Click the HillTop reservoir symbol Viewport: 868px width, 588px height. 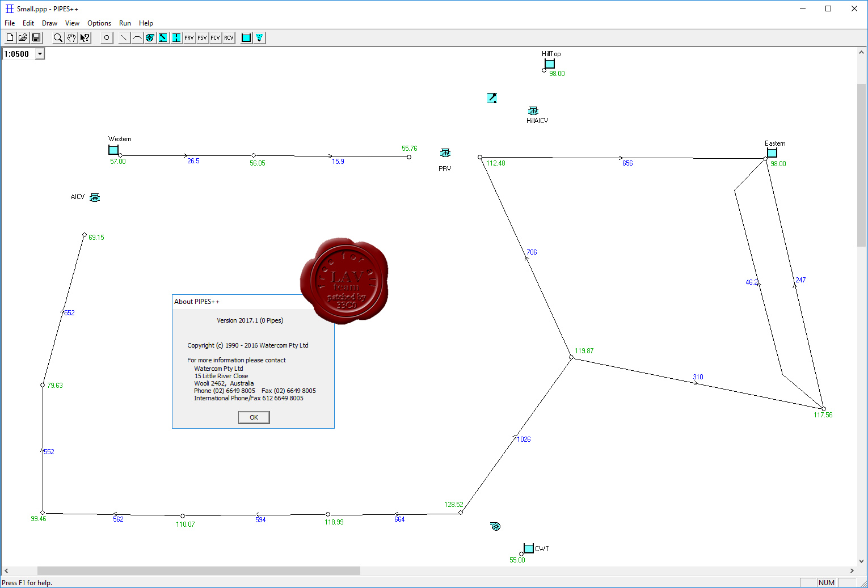click(550, 64)
